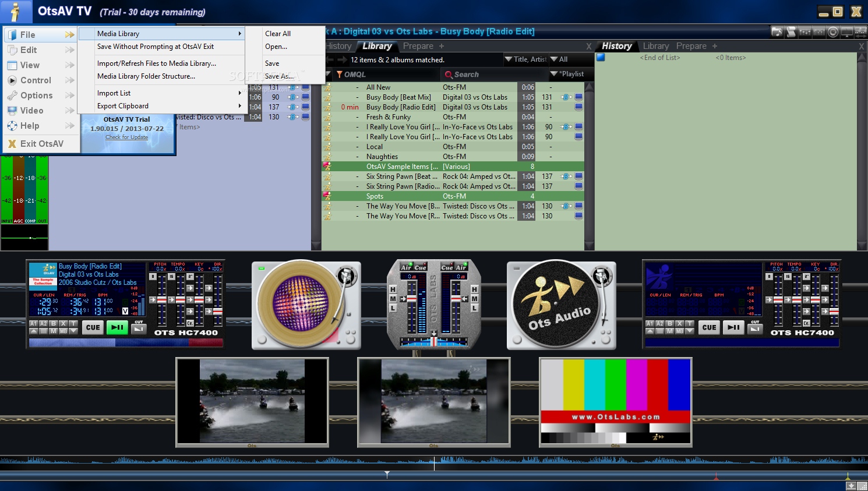Toggle the left channel H button on the mixer
Viewport: 868px width, 491px height.
pos(393,289)
